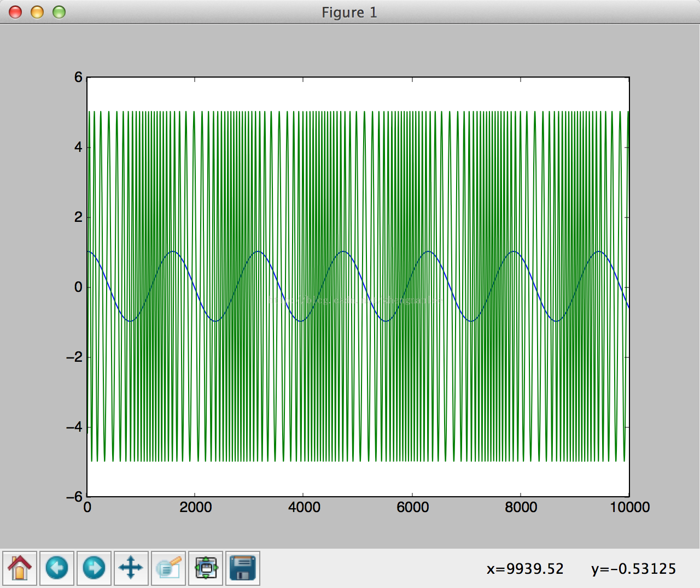Click the x-axis tick label 4000
The image size is (700, 588).
coord(304,507)
